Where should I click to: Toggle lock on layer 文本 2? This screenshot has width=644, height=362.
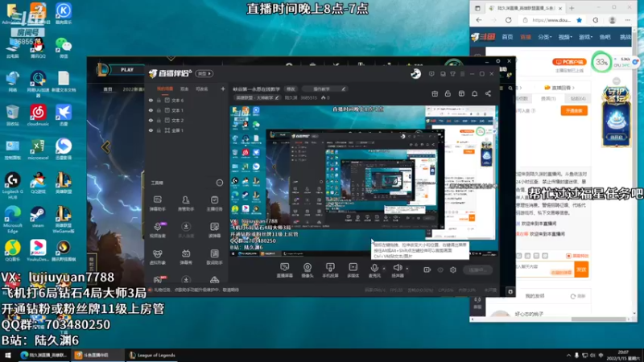point(159,120)
